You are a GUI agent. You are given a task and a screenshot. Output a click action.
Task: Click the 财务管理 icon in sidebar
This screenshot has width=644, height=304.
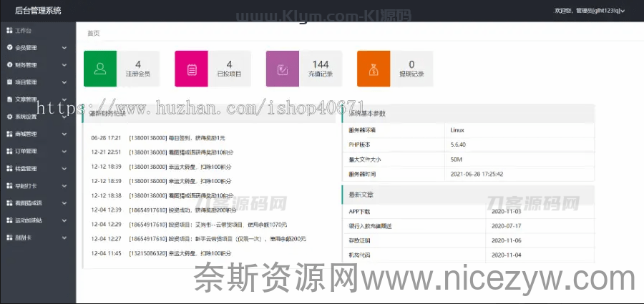[9, 65]
